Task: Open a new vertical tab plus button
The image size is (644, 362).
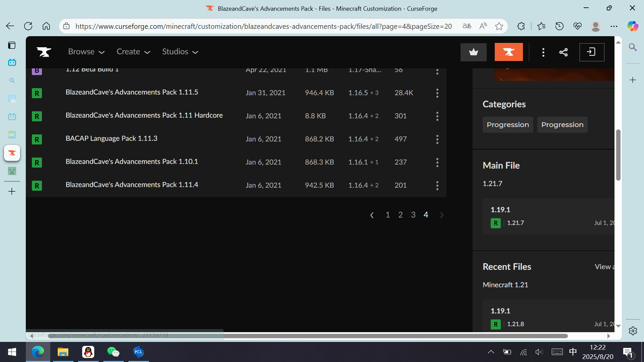Action: pyautogui.click(x=12, y=191)
